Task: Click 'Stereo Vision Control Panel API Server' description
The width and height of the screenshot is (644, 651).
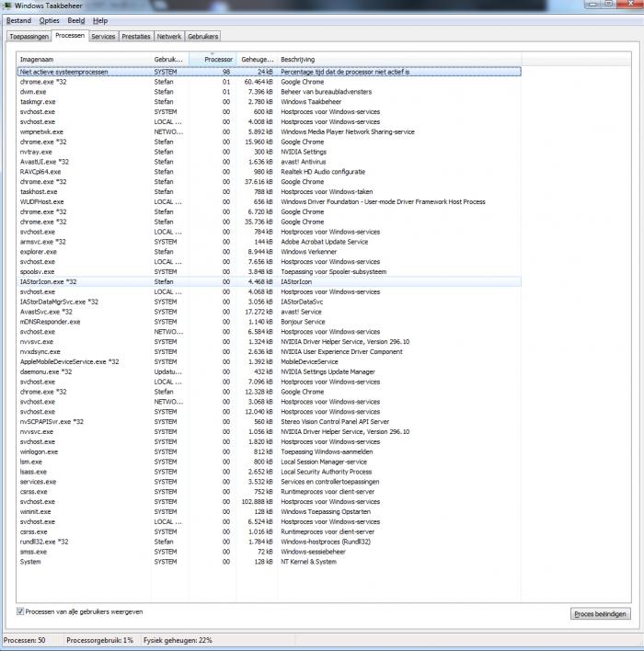Action: pos(335,421)
